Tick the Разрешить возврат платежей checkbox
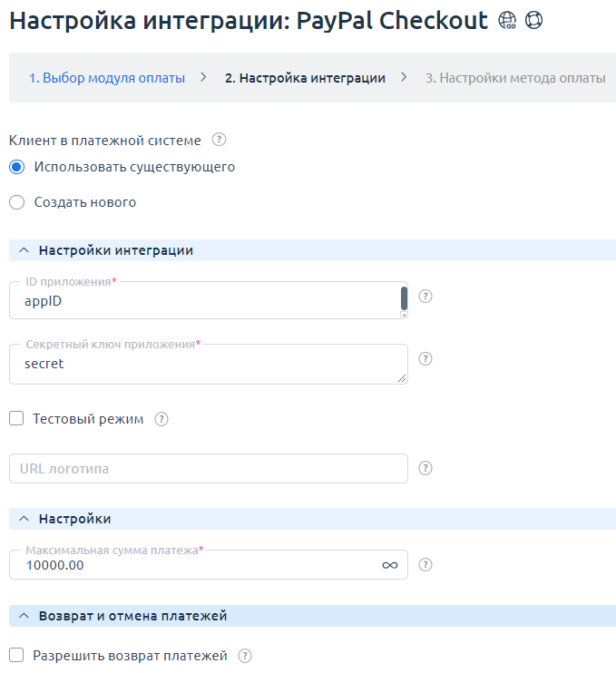The height and width of the screenshot is (673, 616). coord(16,655)
